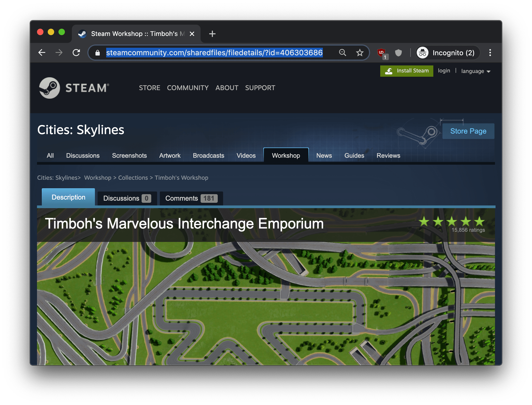Open the ABOUT menu item
Screen dimensions: 532x405
pyautogui.click(x=227, y=88)
